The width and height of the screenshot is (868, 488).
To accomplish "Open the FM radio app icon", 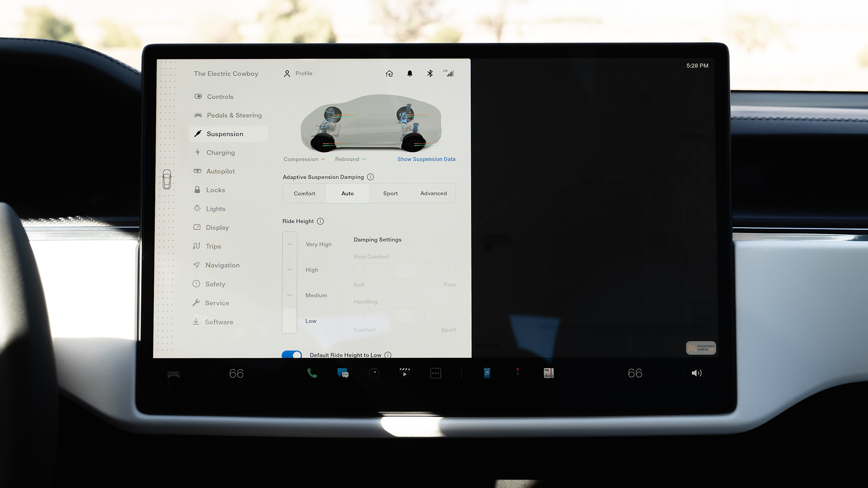I will pos(548,373).
